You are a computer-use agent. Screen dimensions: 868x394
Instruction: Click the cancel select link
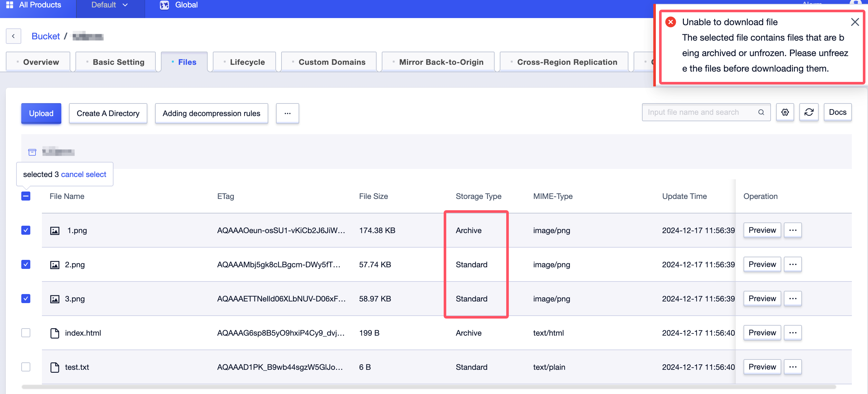[84, 174]
